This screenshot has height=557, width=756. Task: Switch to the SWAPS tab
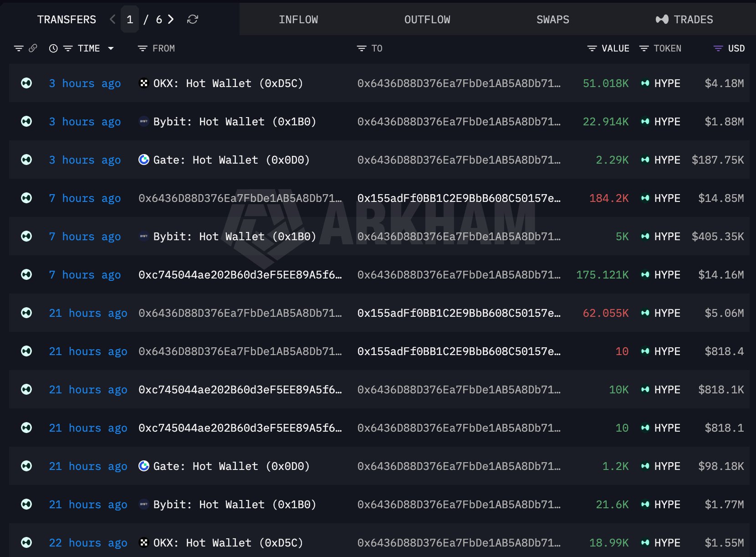(553, 20)
